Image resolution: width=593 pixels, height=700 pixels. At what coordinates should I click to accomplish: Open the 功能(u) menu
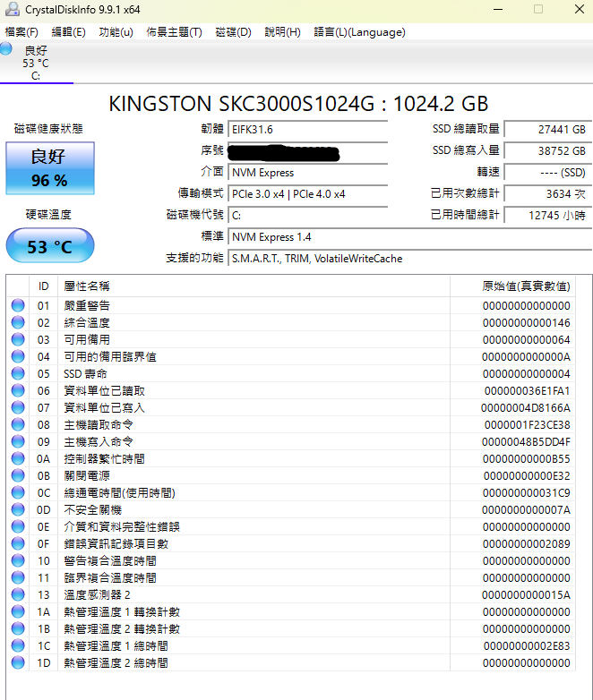coord(116,32)
